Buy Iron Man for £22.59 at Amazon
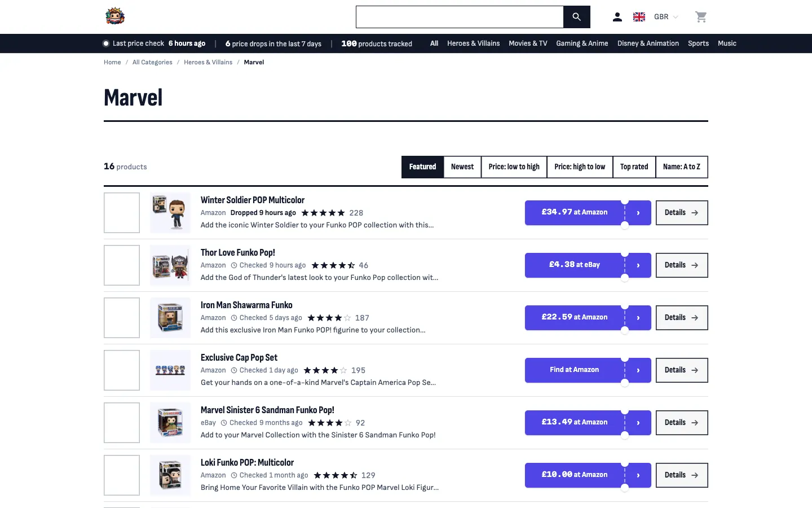 click(x=575, y=318)
